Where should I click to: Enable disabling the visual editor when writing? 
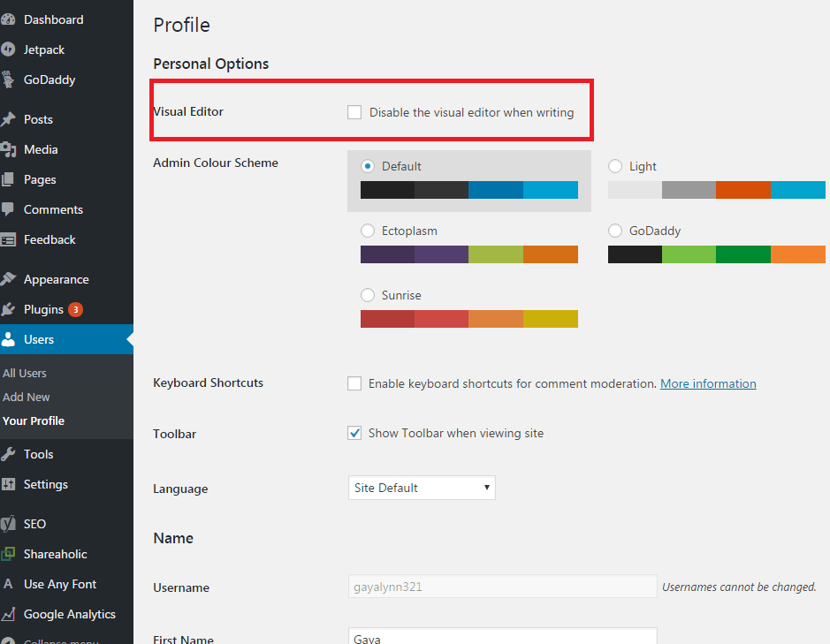354,112
